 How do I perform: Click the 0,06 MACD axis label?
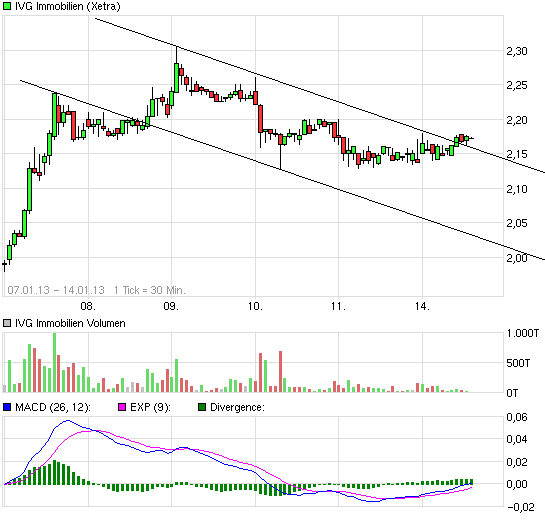[x=517, y=417]
